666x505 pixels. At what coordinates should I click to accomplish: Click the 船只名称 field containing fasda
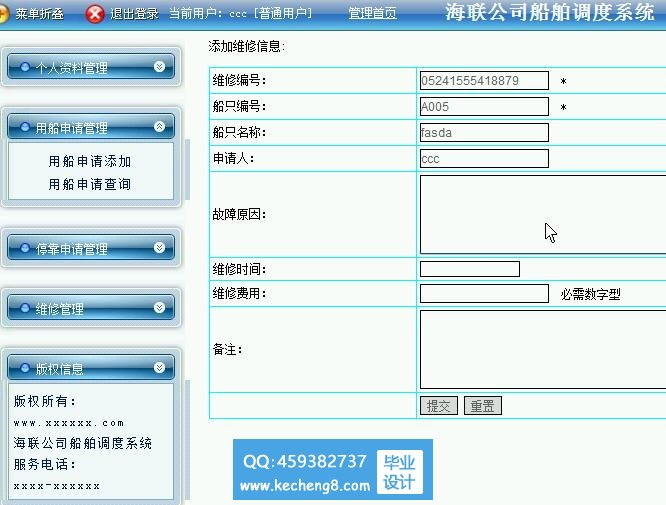(484, 133)
